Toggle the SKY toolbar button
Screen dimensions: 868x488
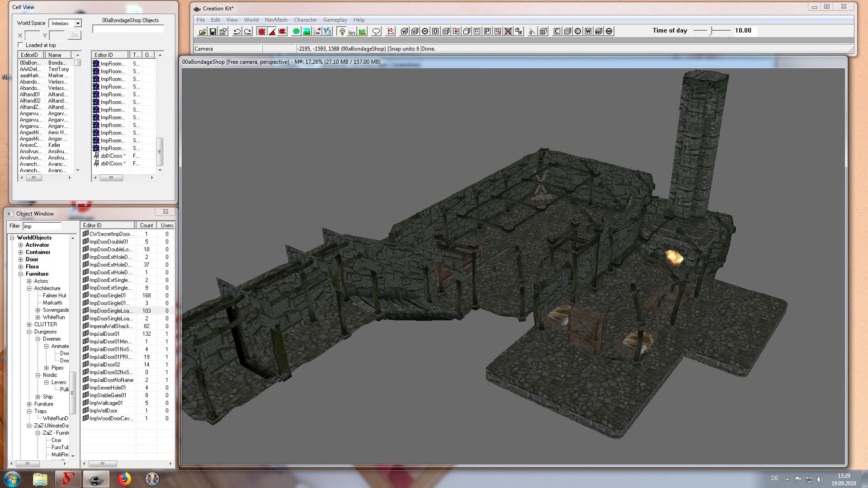[352, 31]
